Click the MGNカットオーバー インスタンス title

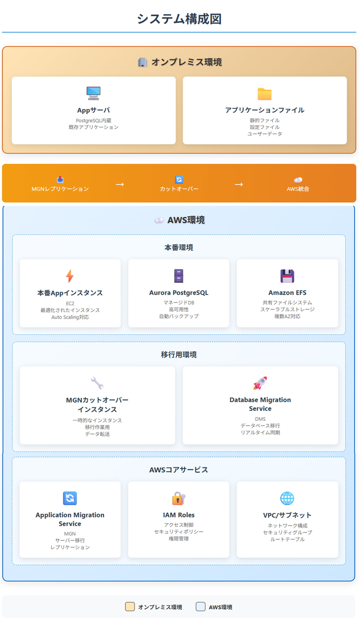[x=97, y=405]
